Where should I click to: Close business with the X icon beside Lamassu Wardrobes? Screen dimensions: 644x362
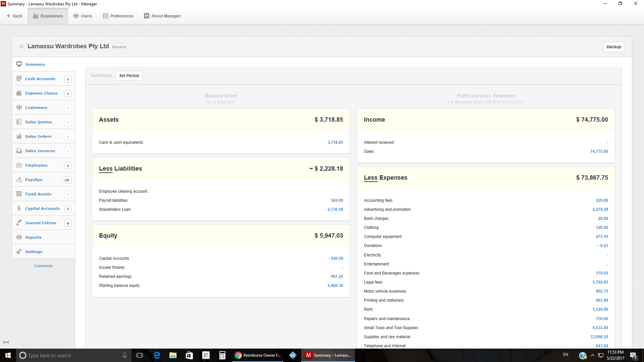pyautogui.click(x=21, y=46)
